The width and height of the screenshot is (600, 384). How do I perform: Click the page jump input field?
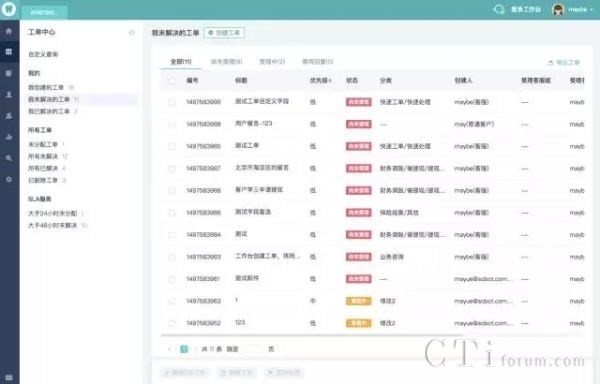click(253, 349)
